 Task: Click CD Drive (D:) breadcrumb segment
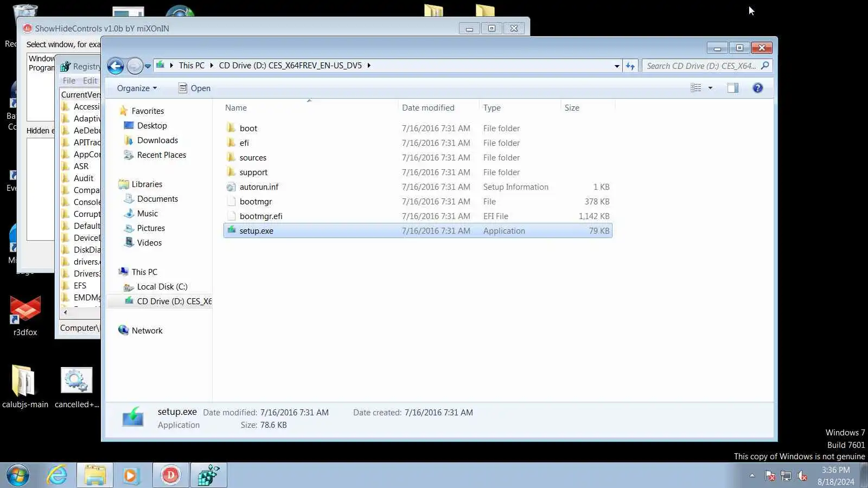point(290,66)
